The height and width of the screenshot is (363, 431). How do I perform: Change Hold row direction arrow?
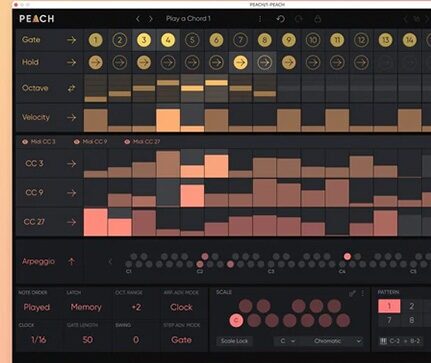click(71, 62)
